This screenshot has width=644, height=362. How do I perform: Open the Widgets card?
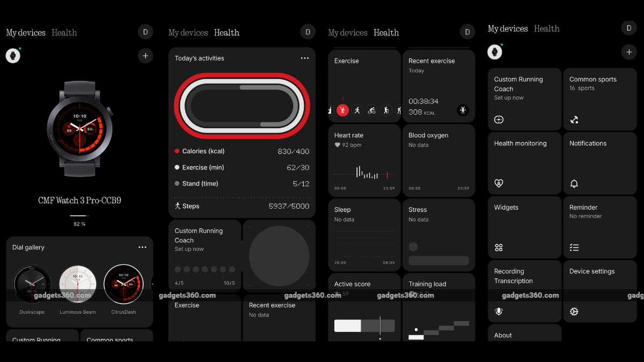525,227
